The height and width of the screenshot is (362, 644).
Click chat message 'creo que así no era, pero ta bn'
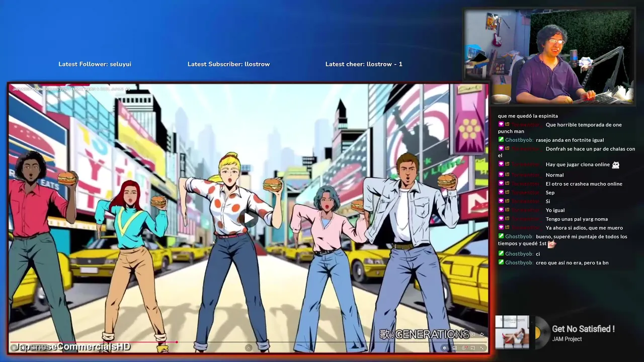[x=572, y=262]
